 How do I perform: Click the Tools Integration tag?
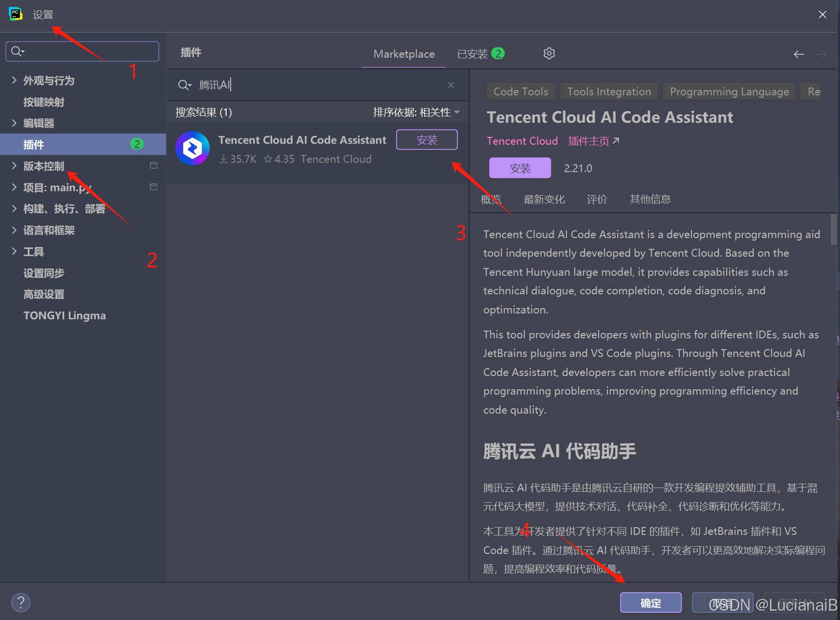(609, 91)
